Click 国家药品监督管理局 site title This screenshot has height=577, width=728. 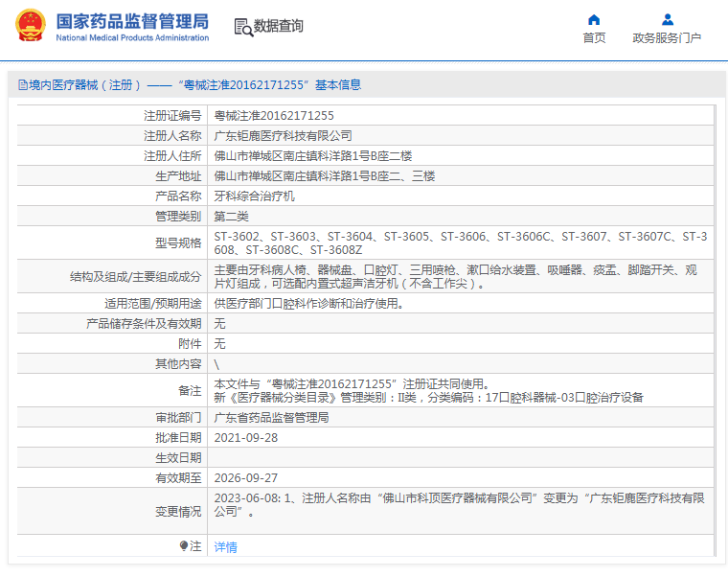click(132, 21)
